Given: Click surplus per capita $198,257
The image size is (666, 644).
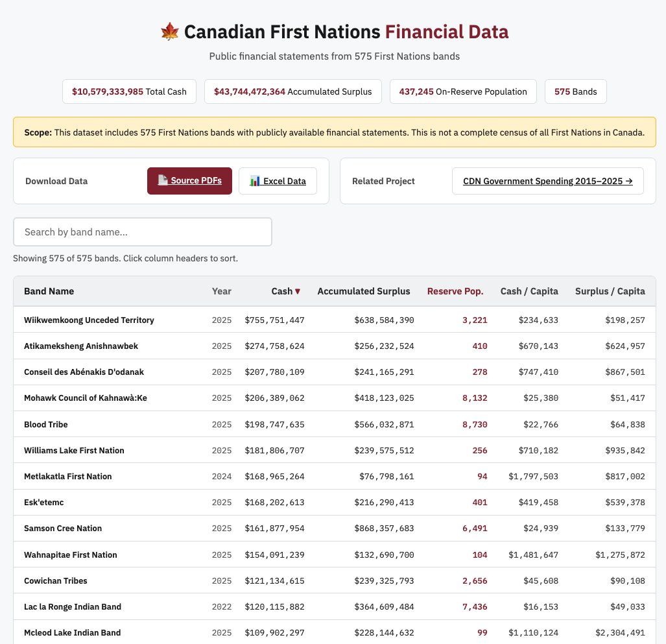Looking at the screenshot, I should coord(624,320).
